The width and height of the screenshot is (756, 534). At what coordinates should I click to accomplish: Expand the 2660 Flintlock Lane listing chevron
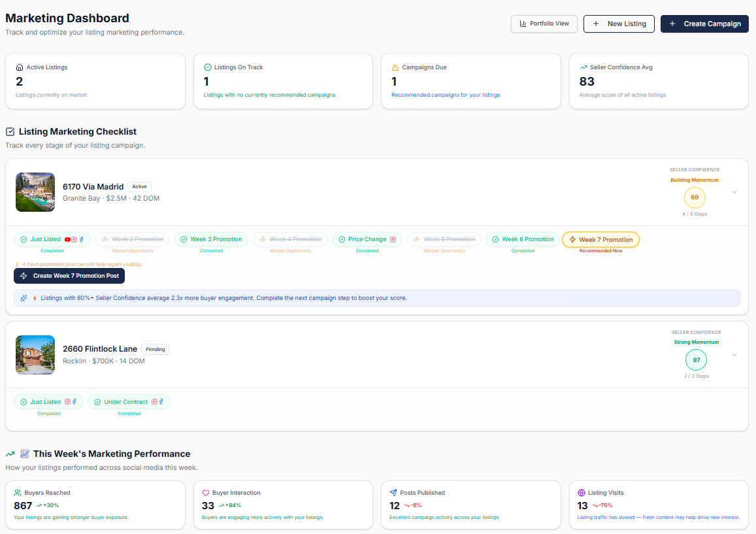[734, 355]
